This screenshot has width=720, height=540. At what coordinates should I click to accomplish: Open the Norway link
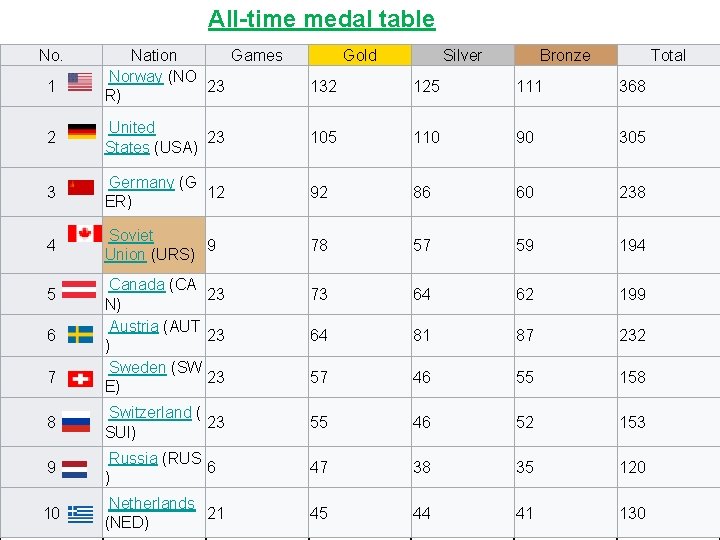[x=135, y=77]
